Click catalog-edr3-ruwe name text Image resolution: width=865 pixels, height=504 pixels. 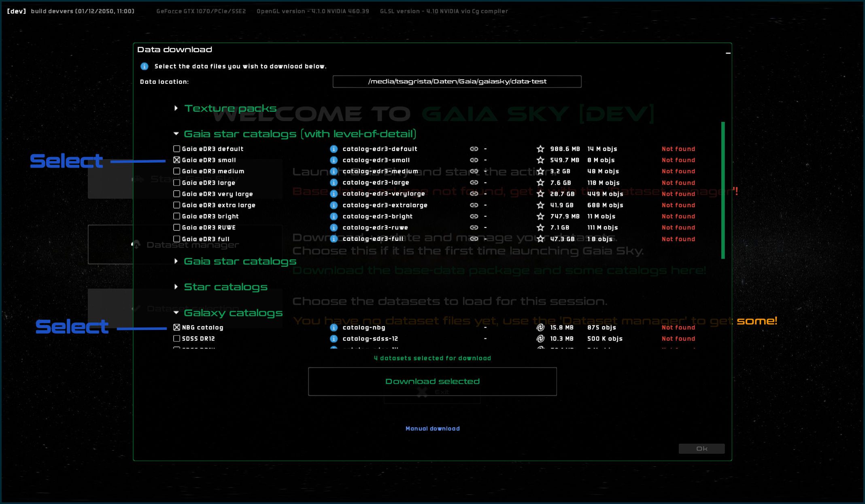(375, 228)
